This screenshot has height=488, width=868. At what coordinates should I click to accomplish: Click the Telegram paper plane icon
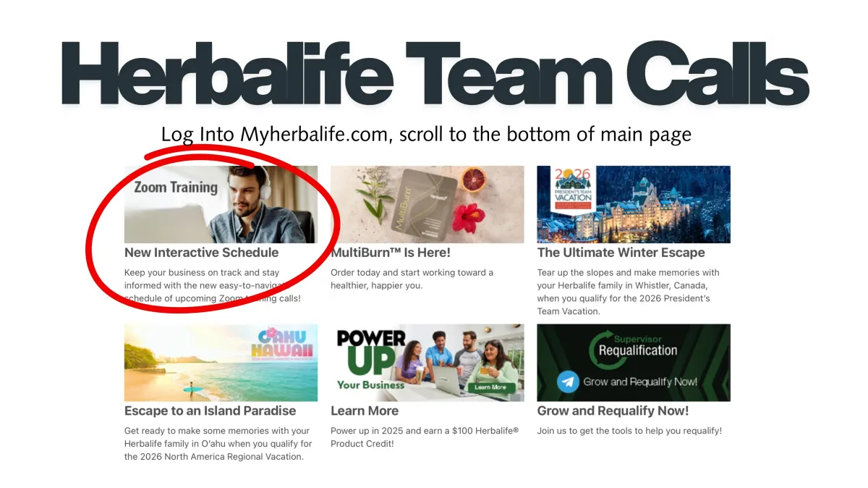pos(569,382)
